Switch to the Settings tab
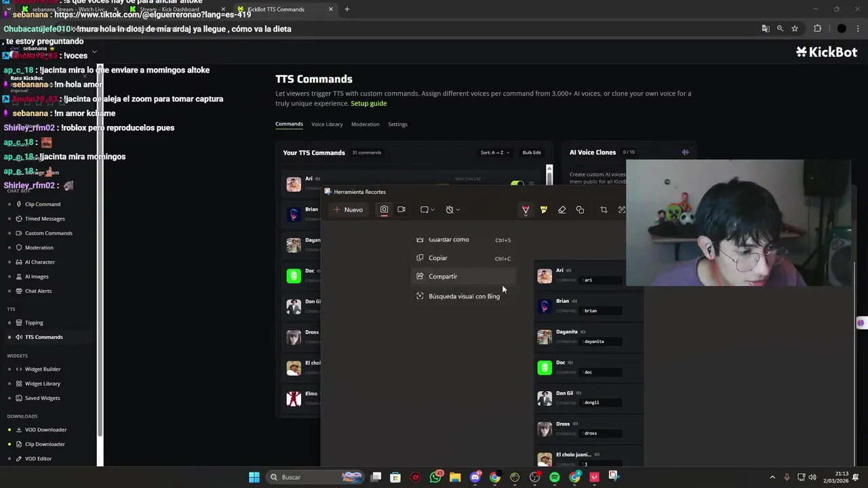 pyautogui.click(x=397, y=124)
